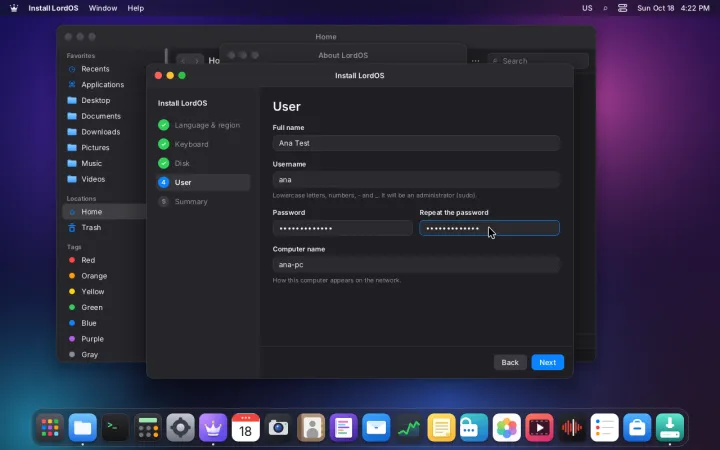Filter by the Blue tag
The height and width of the screenshot is (450, 720).
[x=104, y=323]
